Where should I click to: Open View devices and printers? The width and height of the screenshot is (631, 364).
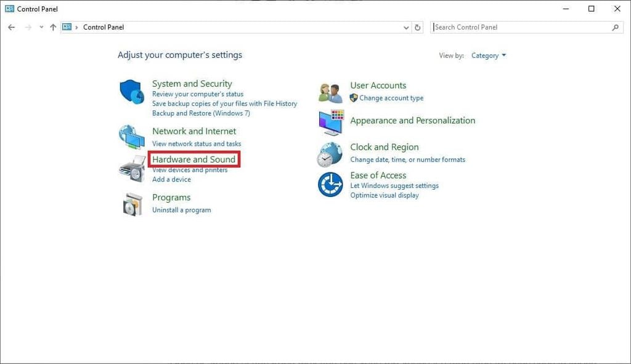190,170
